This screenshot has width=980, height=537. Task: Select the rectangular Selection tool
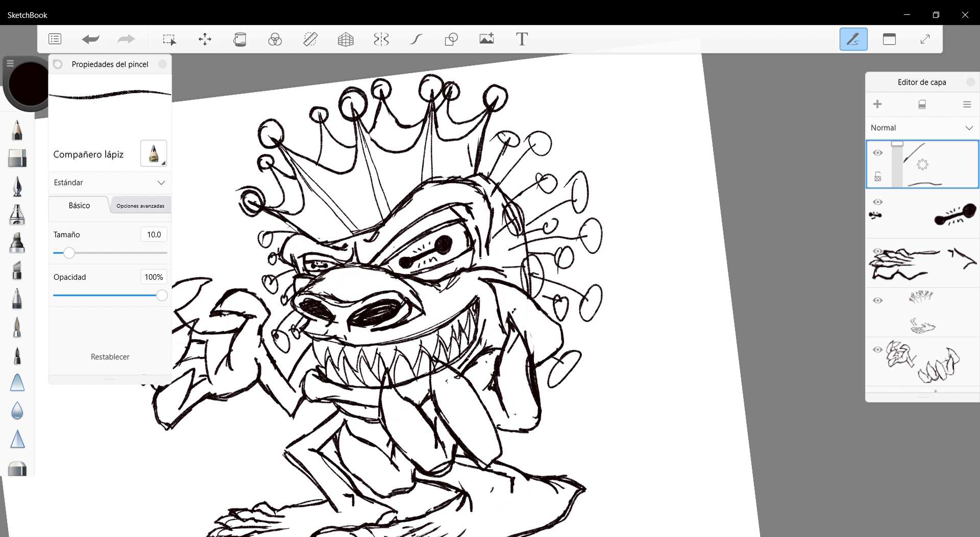tap(169, 39)
